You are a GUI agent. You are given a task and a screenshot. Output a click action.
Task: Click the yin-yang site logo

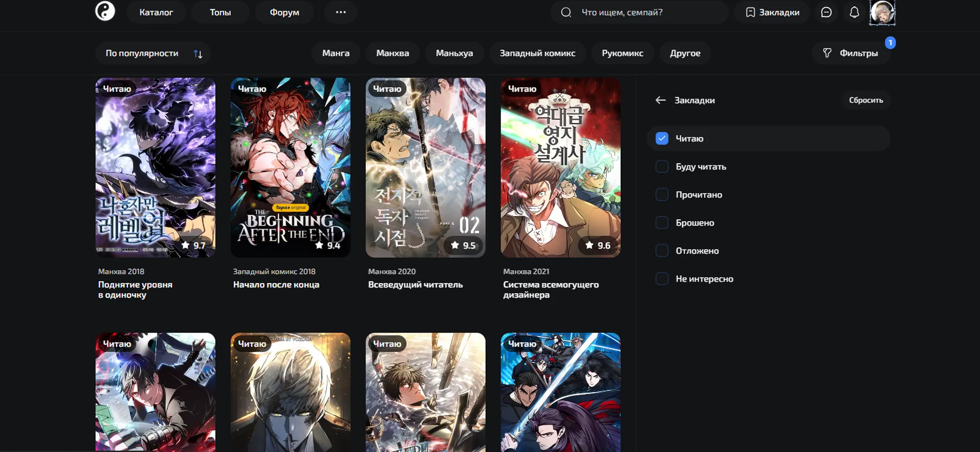(105, 11)
